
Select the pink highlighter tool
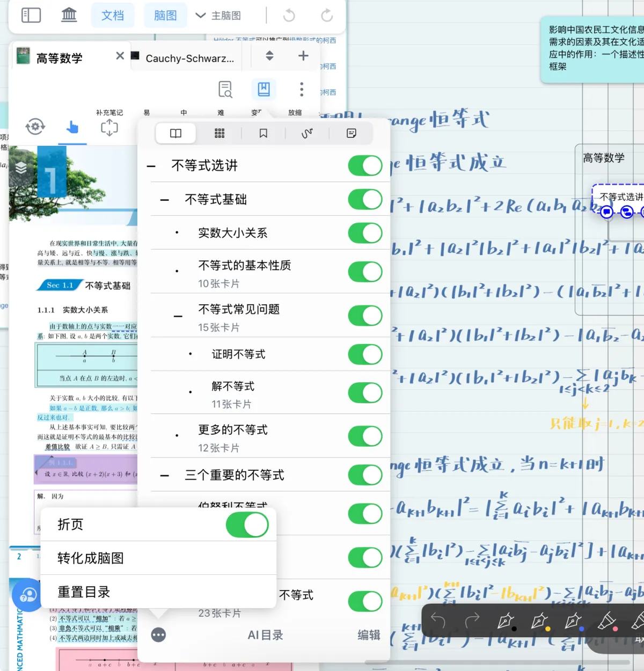click(607, 621)
